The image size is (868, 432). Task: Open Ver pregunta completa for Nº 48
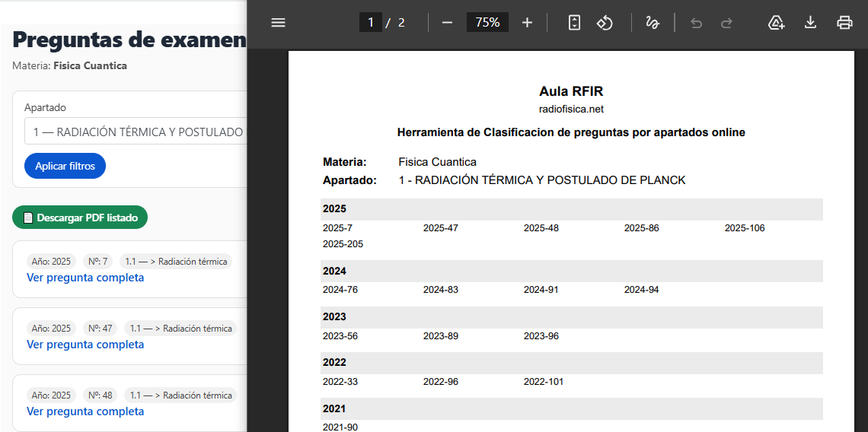coord(85,411)
